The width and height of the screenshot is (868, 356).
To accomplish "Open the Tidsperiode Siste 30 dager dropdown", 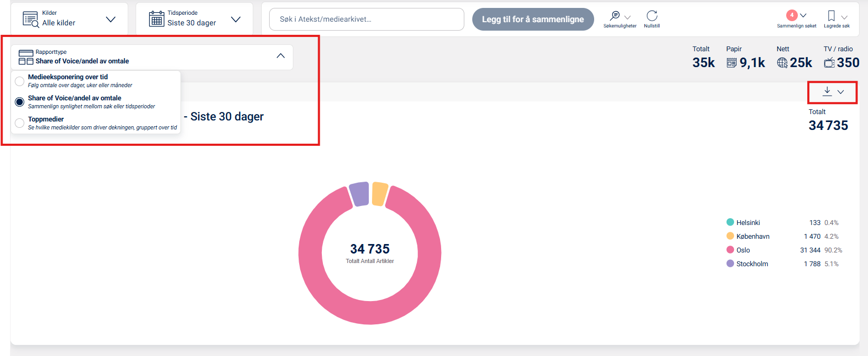I will [194, 19].
